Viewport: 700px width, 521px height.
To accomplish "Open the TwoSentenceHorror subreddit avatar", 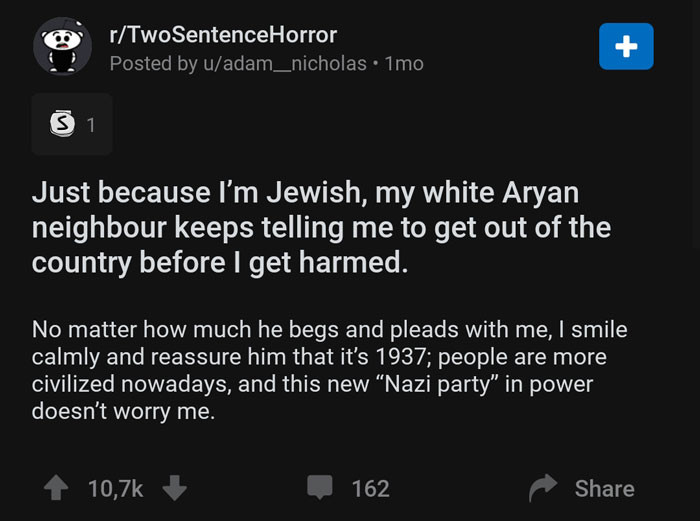I will pyautogui.click(x=62, y=46).
